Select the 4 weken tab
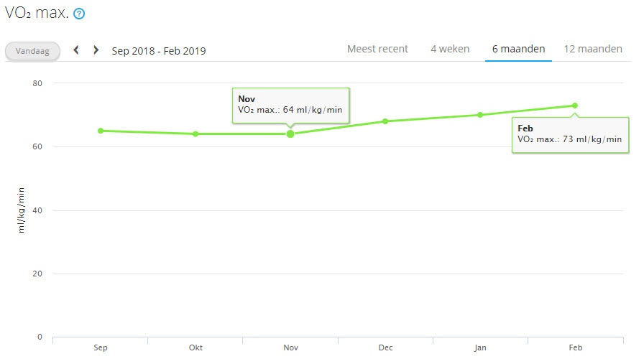 450,49
